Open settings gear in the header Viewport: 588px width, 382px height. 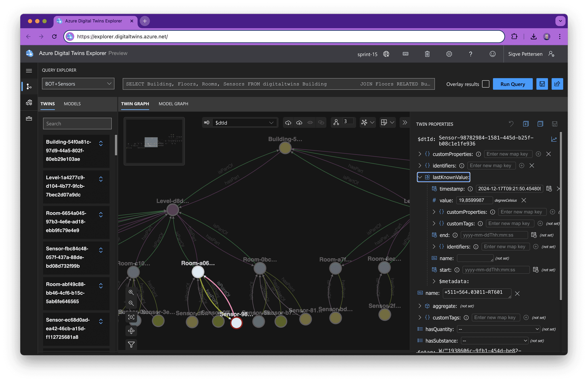449,54
